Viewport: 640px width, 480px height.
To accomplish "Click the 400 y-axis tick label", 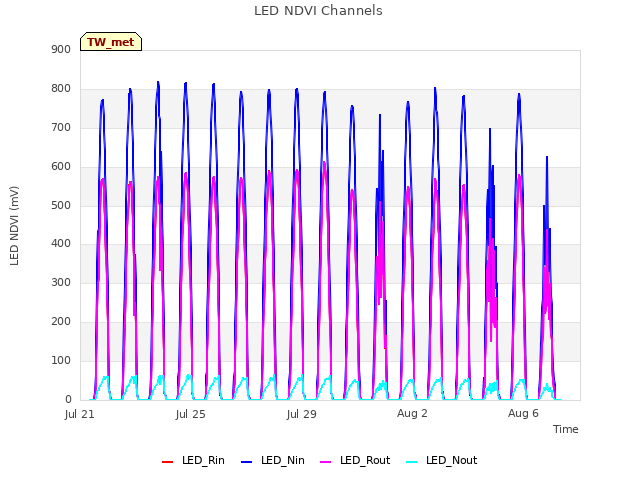I will coord(61,244).
